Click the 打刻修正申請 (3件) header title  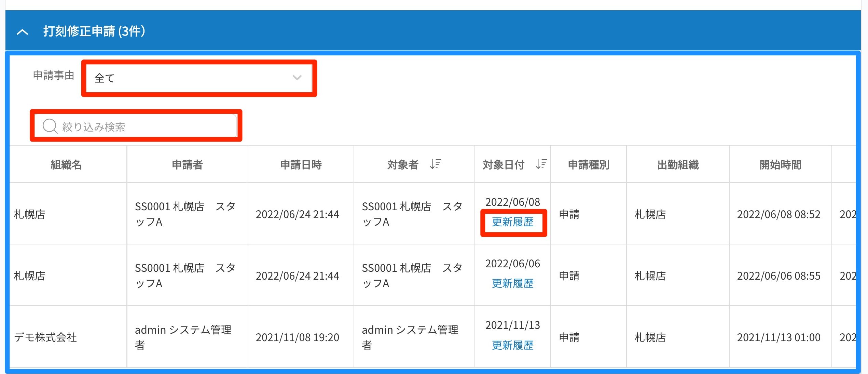coord(94,31)
